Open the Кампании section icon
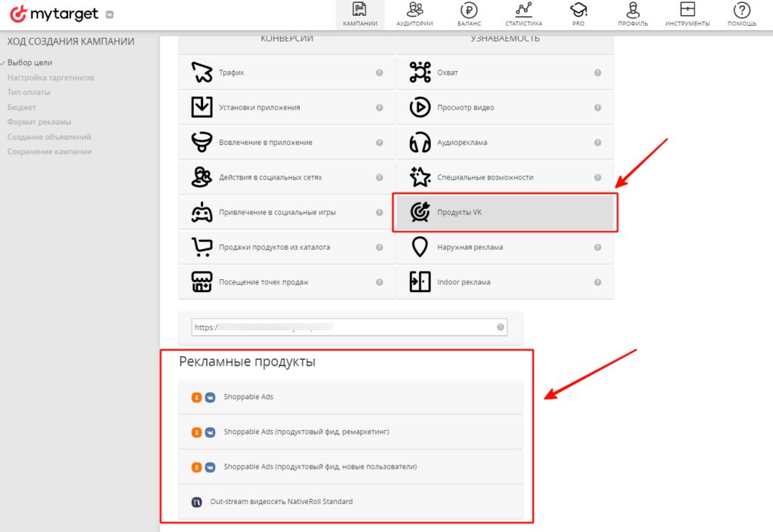 point(360,9)
